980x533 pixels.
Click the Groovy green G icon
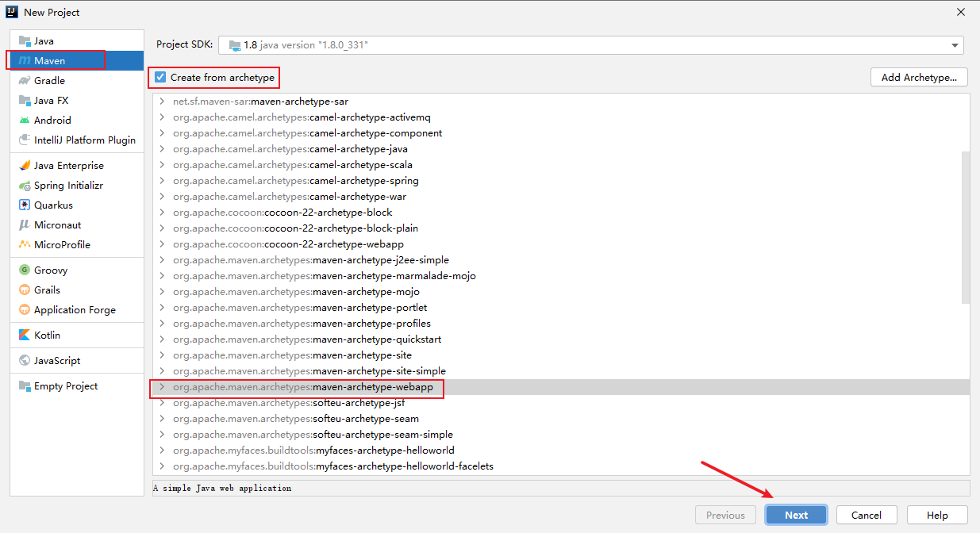(x=25, y=270)
